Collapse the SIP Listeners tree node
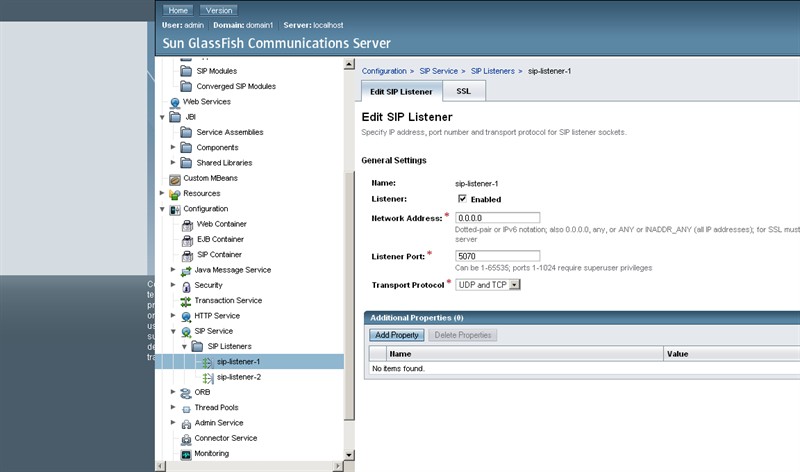800x472 pixels. point(184,347)
